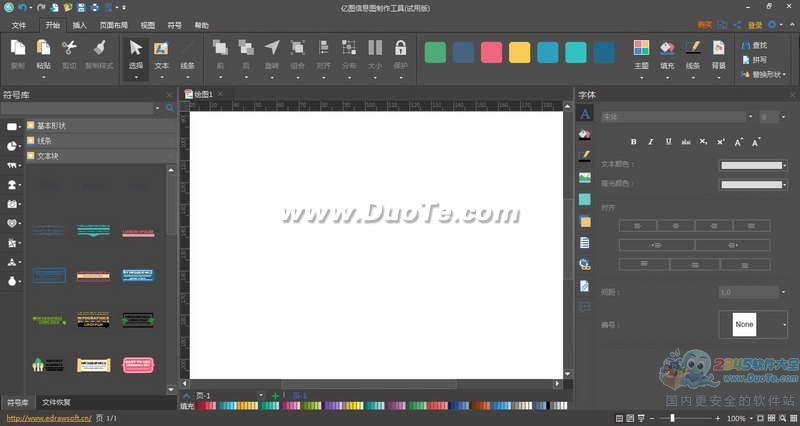Click the Paste (粘贴) icon in ribbon
The image size is (800, 426).
pos(43,48)
